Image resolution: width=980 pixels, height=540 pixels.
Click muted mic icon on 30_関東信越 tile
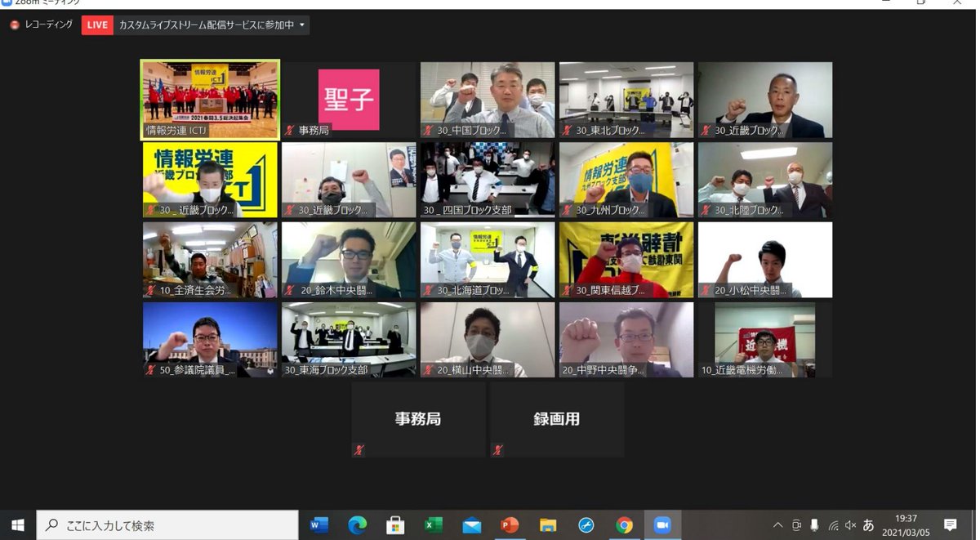568,290
